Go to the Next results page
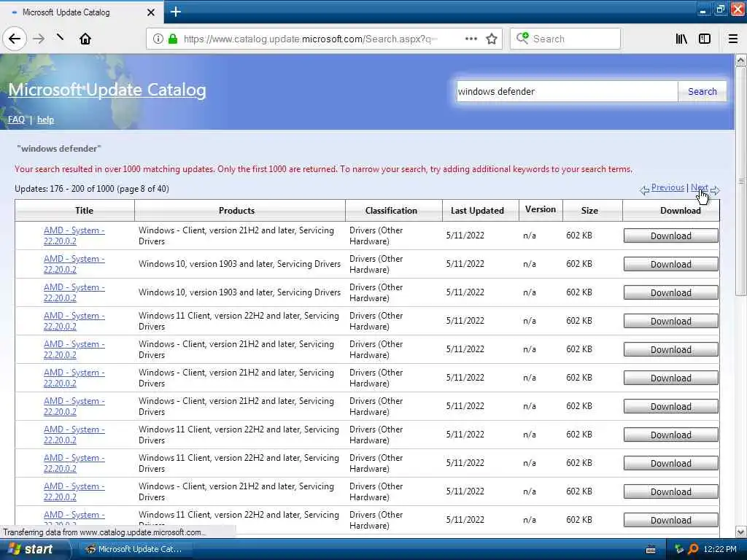This screenshot has height=560, width=747. click(x=700, y=187)
